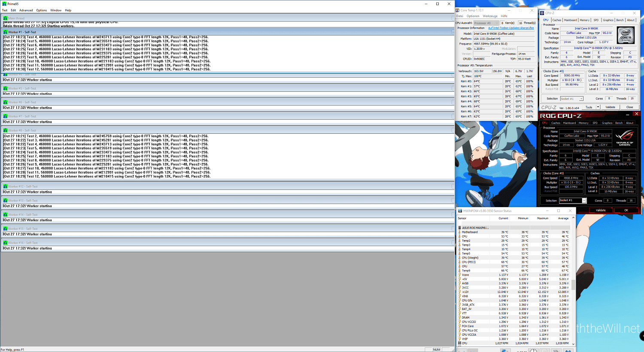Image resolution: width=644 pixels, height=352 pixels.
Task: Open the Datei menu in Core Temp
Action: [x=459, y=16]
